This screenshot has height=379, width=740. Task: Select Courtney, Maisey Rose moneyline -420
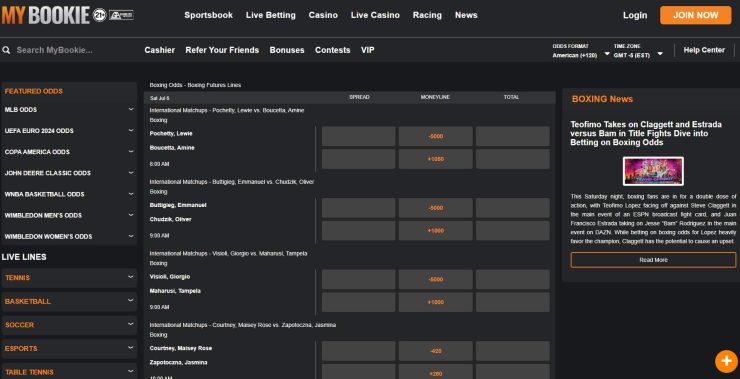pyautogui.click(x=436, y=351)
